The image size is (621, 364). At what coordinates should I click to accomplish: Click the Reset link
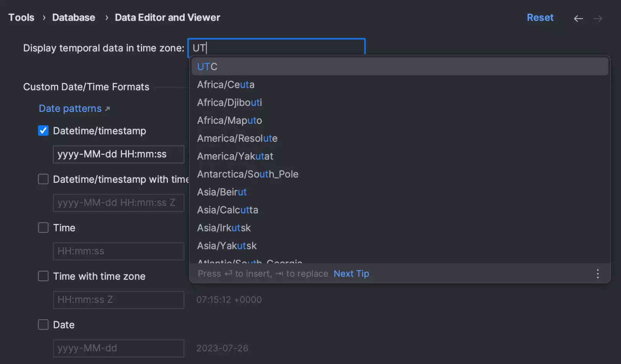(x=540, y=18)
